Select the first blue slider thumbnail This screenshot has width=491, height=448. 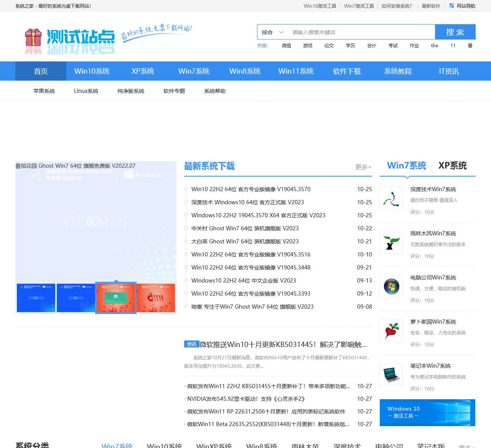[36, 298]
